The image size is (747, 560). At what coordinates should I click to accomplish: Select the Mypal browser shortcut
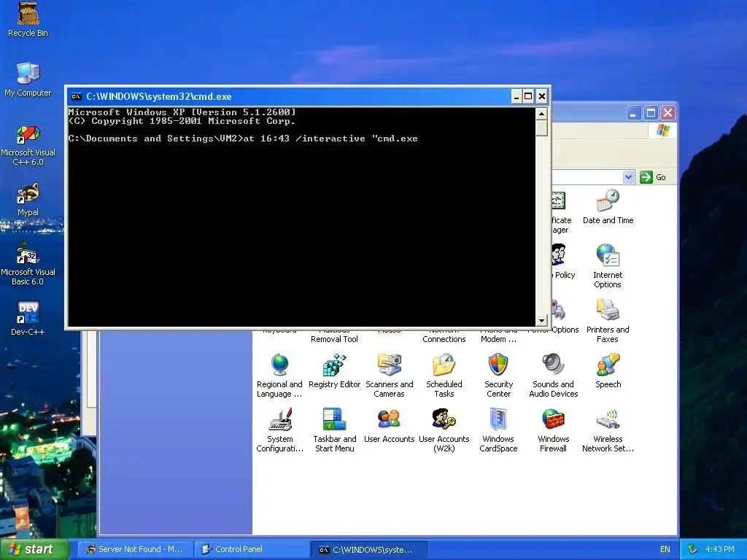[x=28, y=200]
